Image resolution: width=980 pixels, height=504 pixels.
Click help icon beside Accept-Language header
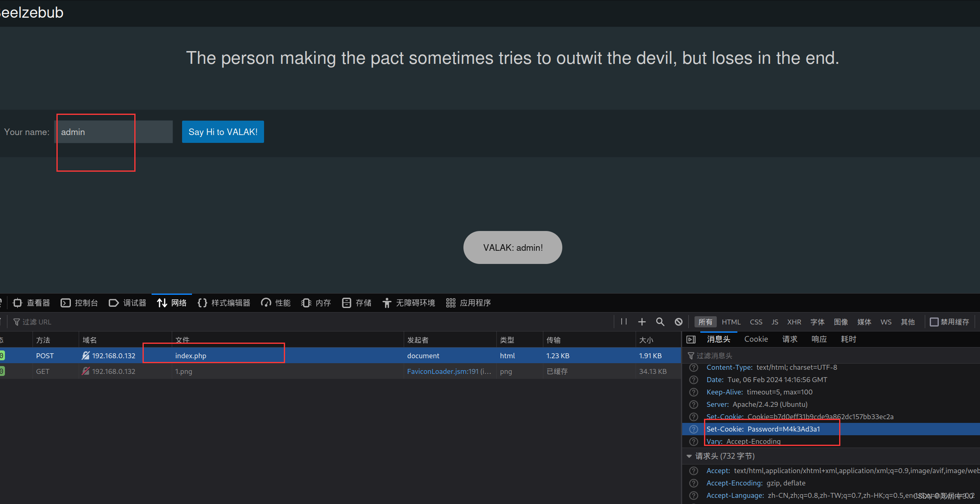(x=694, y=496)
